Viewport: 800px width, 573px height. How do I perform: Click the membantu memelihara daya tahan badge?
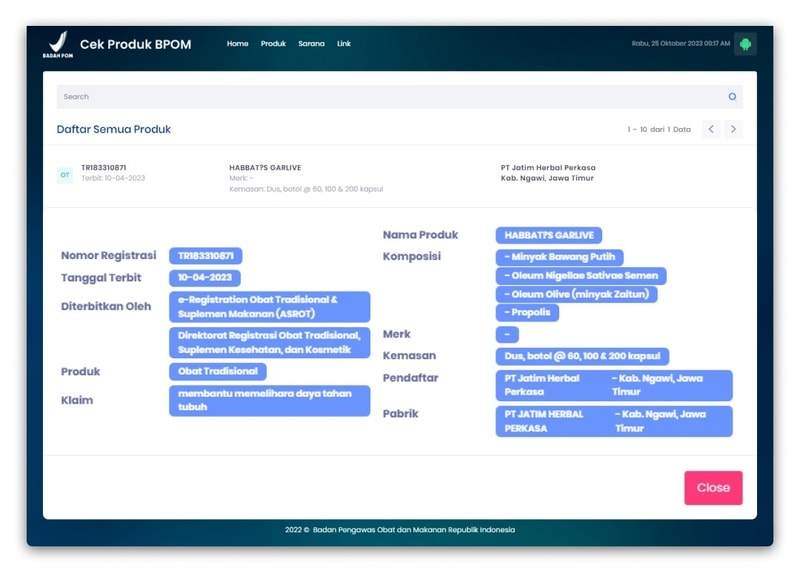(269, 401)
